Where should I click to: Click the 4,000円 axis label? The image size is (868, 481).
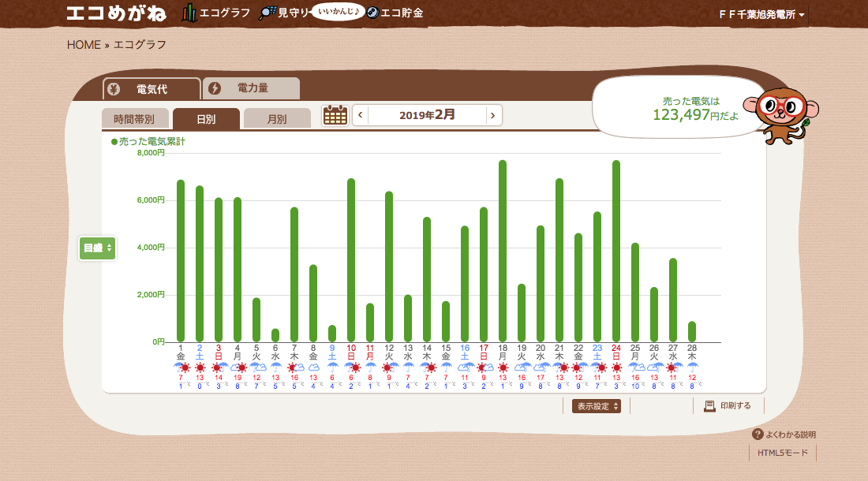click(x=152, y=247)
